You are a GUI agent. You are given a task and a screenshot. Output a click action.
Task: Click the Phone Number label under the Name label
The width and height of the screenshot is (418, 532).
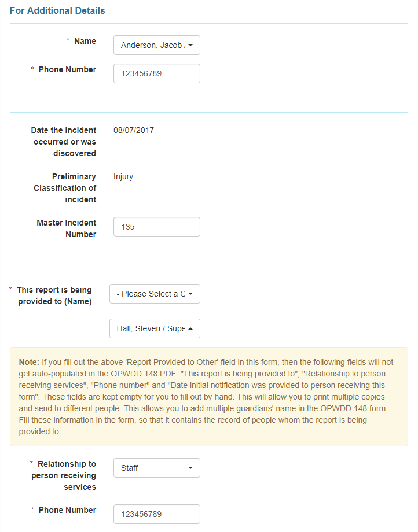(x=67, y=69)
